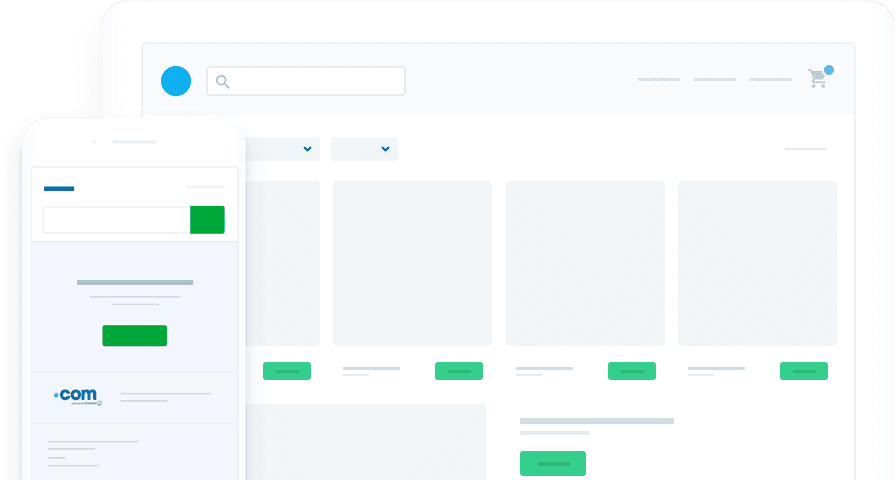The image size is (895, 480).
Task: Click the phone search input field
Action: click(x=116, y=220)
